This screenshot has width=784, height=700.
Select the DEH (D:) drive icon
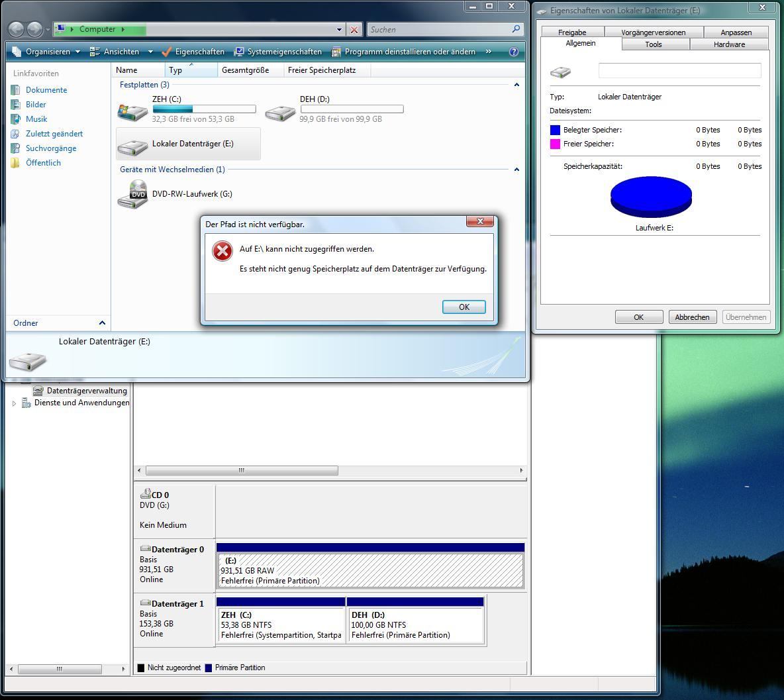coord(280,113)
